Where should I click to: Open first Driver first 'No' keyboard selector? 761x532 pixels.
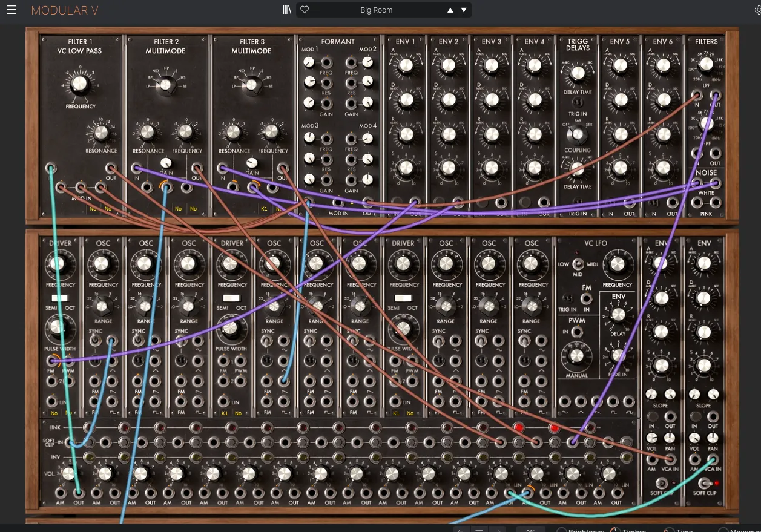[54, 413]
